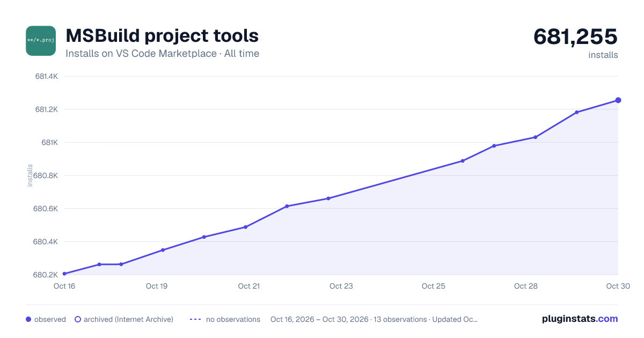Click the Oct 19 x-axis label
644x338 pixels.
point(157,286)
